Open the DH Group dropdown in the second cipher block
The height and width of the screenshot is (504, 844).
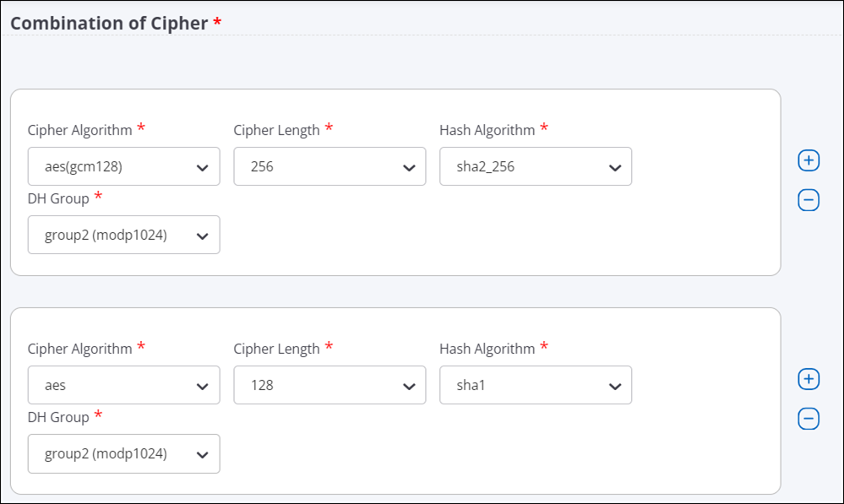[x=123, y=453]
